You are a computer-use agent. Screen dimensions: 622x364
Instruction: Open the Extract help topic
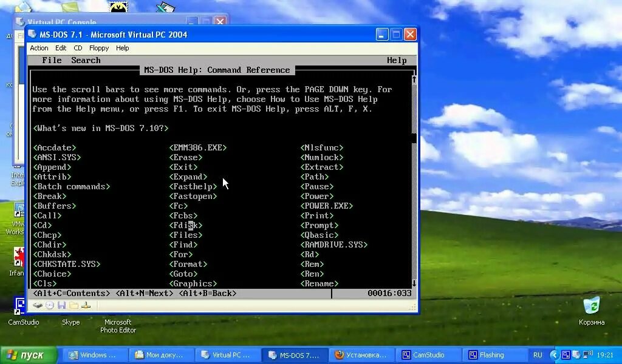[x=322, y=167]
